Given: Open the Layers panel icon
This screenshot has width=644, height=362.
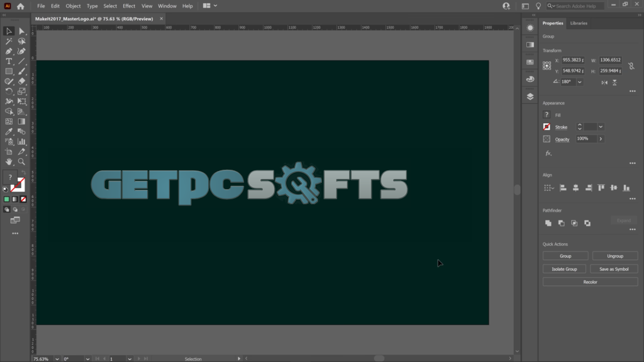Looking at the screenshot, I should [x=530, y=96].
